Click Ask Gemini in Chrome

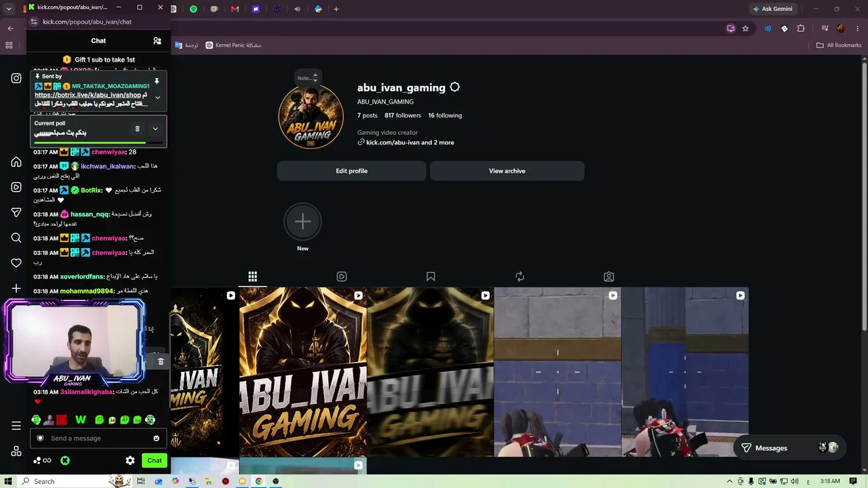pos(772,9)
